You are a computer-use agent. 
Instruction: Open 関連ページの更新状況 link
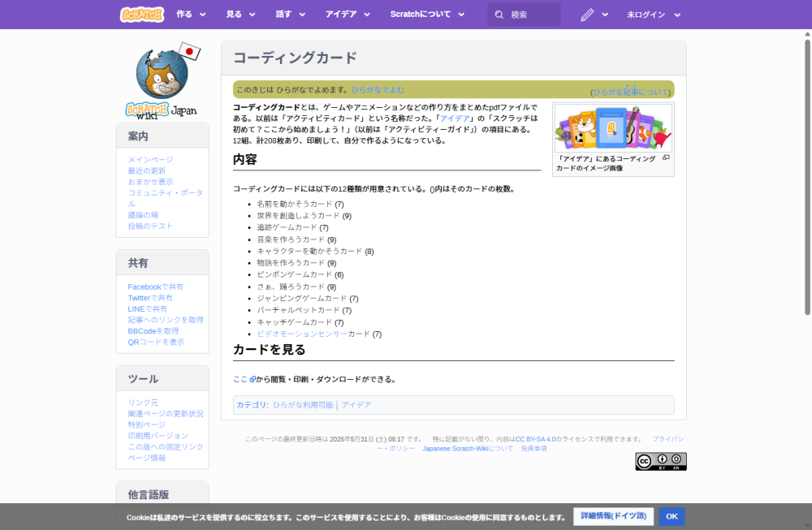tap(166, 414)
